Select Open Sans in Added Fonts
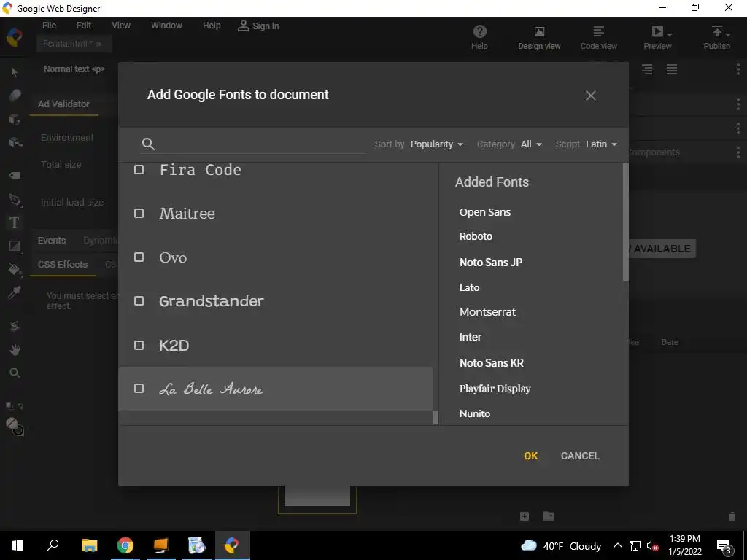Image resolution: width=747 pixels, height=560 pixels. (x=485, y=212)
